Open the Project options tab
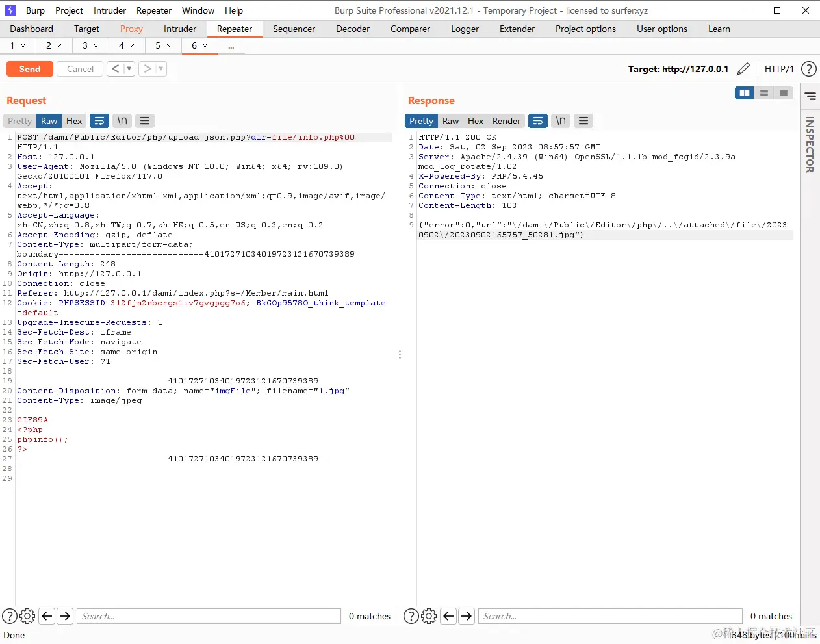This screenshot has width=820, height=644. pyautogui.click(x=585, y=29)
